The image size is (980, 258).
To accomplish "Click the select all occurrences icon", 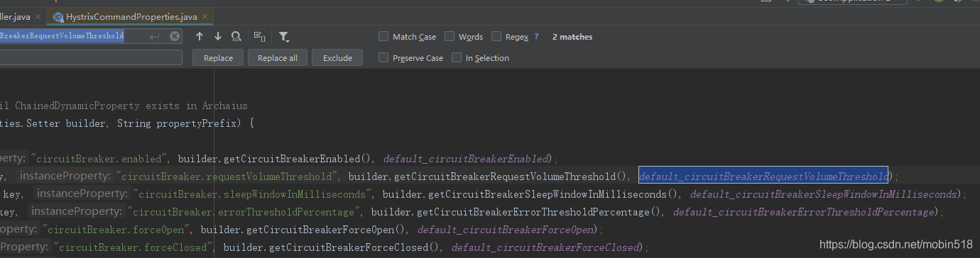I will pyautogui.click(x=259, y=36).
